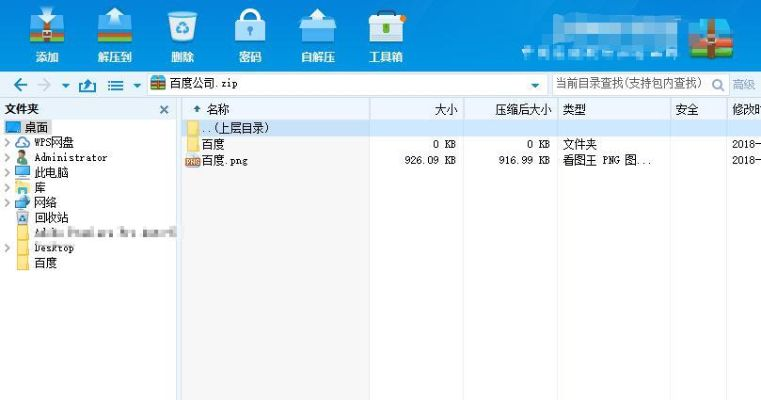761x400 pixels.
Task: Click the PNG file icon of 百度.png
Action: click(x=193, y=161)
